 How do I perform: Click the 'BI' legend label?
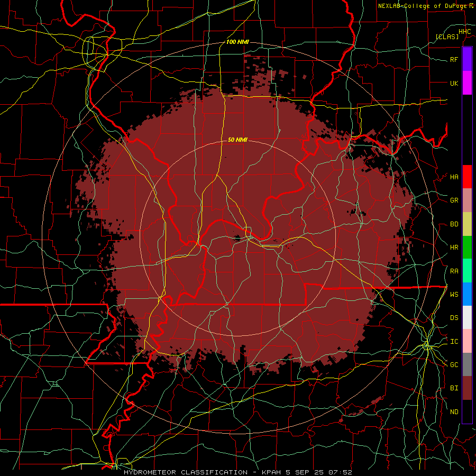pos(454,388)
